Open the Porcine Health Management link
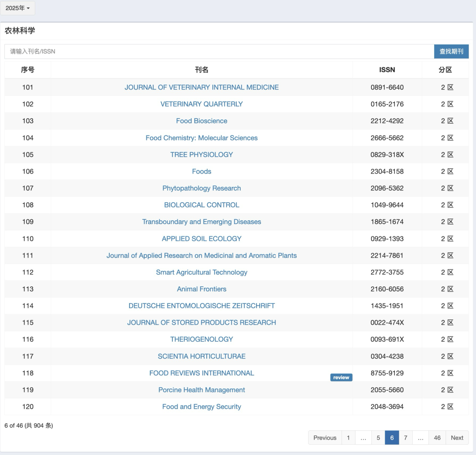 point(201,390)
